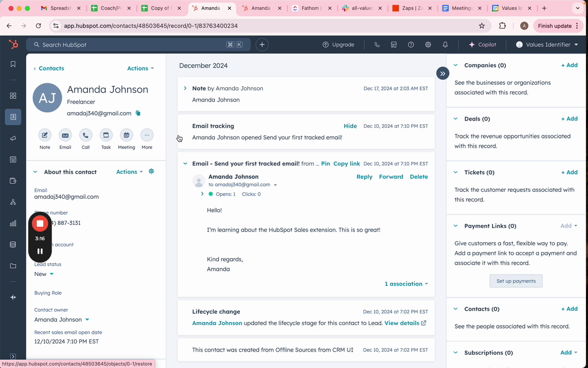Image resolution: width=588 pixels, height=368 pixels.
Task: Create a Note for contact
Action: pos(44,135)
